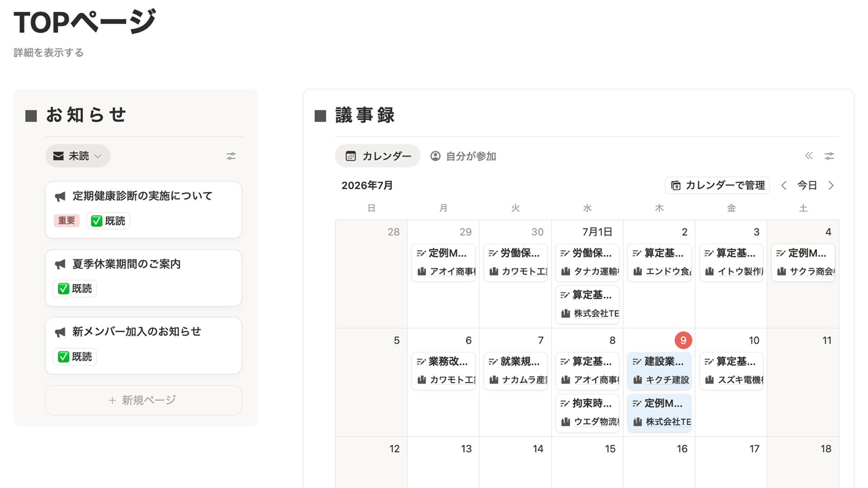Image resolution: width=868 pixels, height=488 pixels.
Task: Open July 8 算定基... アオイ商事 entry
Action: pos(587,371)
